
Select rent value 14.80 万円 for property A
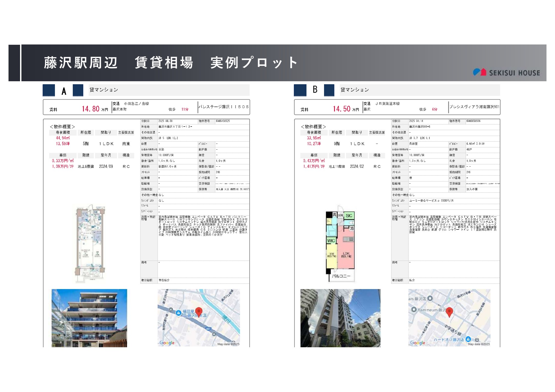click(95, 109)
